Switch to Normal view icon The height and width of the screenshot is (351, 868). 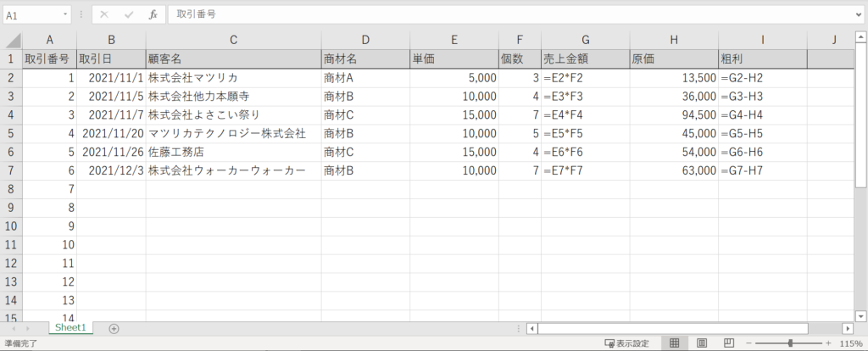pos(674,343)
